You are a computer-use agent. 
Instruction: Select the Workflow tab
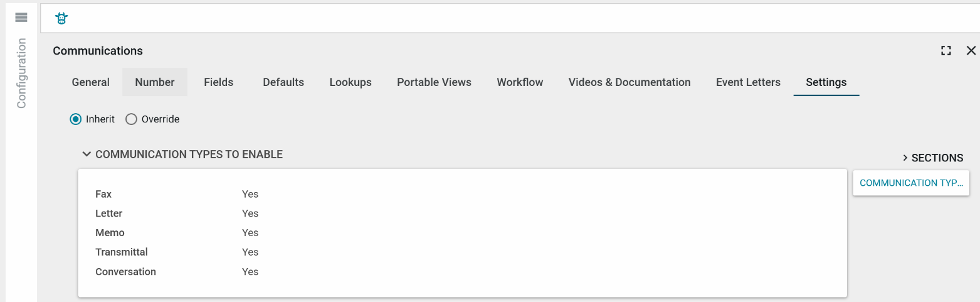click(x=520, y=82)
